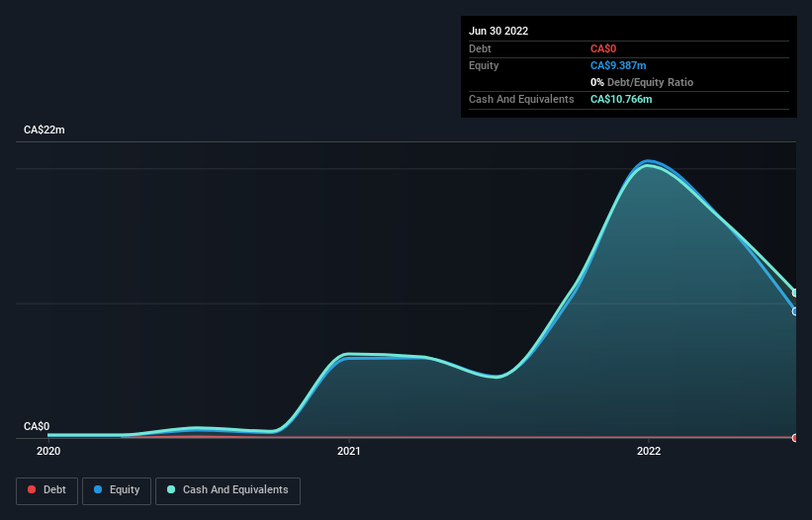
Task: Click the 0% Debt/Equity Ratio text
Action: pyautogui.click(x=642, y=82)
